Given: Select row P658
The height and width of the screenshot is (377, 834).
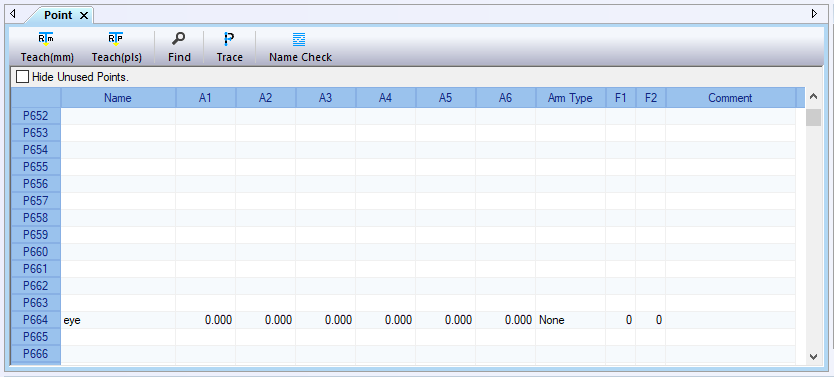Looking at the screenshot, I should click(36, 218).
